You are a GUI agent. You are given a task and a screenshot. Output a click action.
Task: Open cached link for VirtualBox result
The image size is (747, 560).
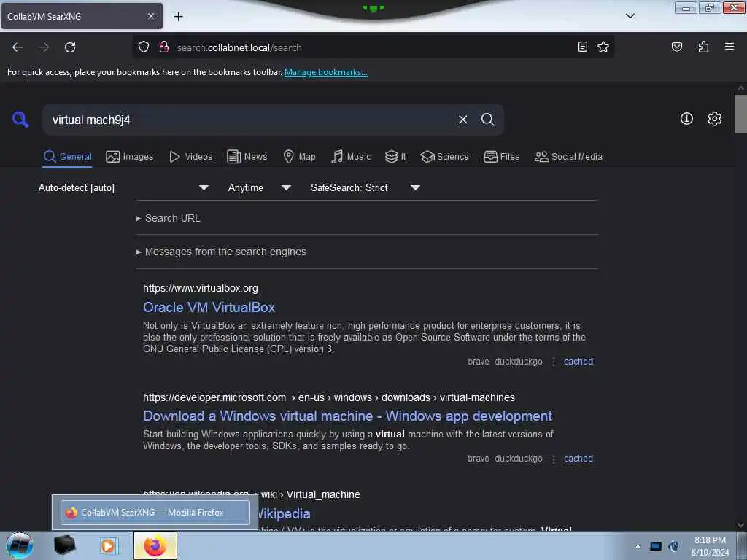tap(578, 362)
